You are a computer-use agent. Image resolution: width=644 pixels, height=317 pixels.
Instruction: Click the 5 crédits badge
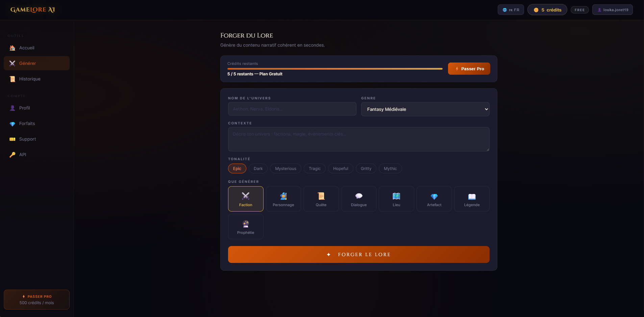click(x=547, y=10)
